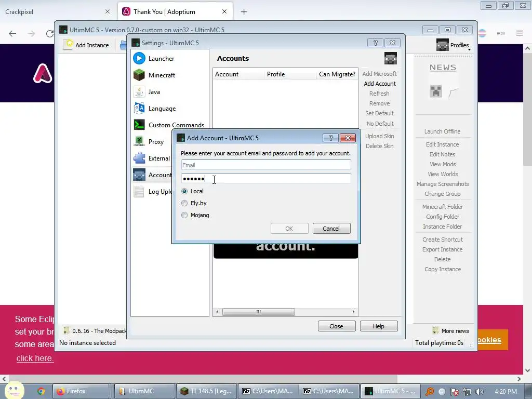Click the volume icon in system tray
This screenshot has width=532, height=399.
tap(479, 392)
